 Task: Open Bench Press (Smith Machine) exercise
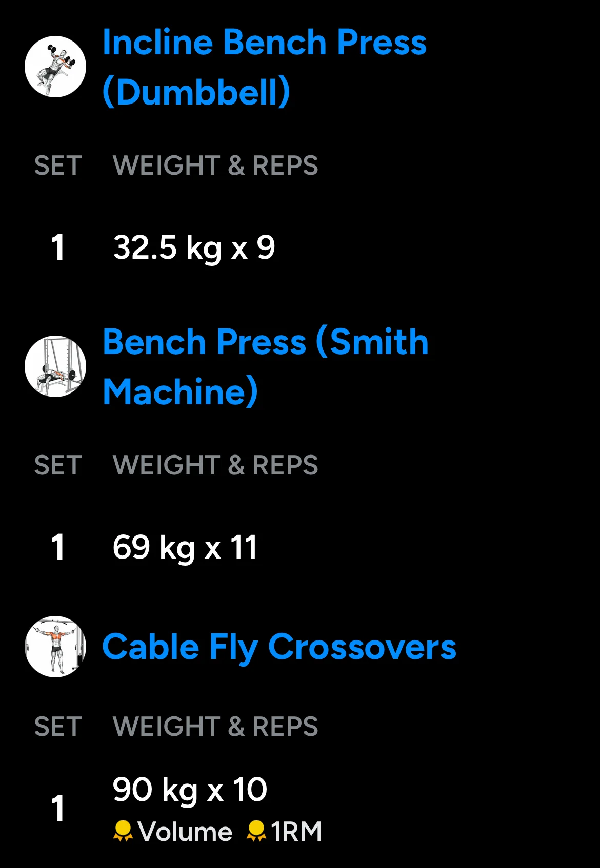click(265, 366)
